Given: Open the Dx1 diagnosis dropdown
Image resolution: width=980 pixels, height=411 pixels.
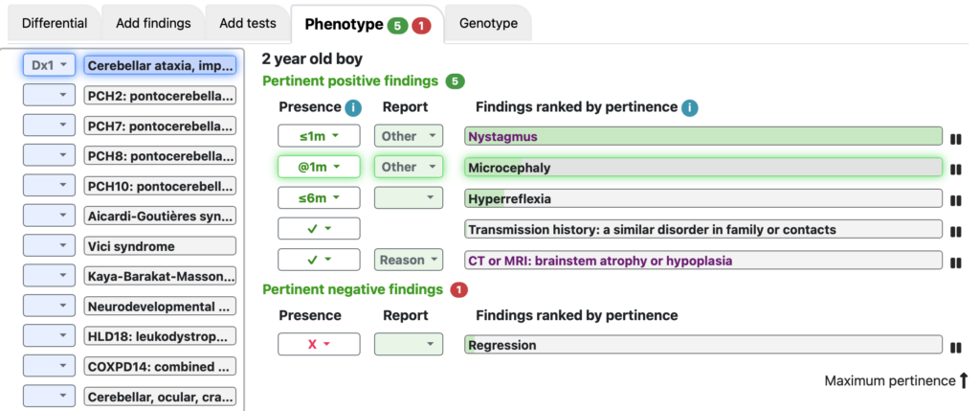Looking at the screenshot, I should tap(49, 64).
